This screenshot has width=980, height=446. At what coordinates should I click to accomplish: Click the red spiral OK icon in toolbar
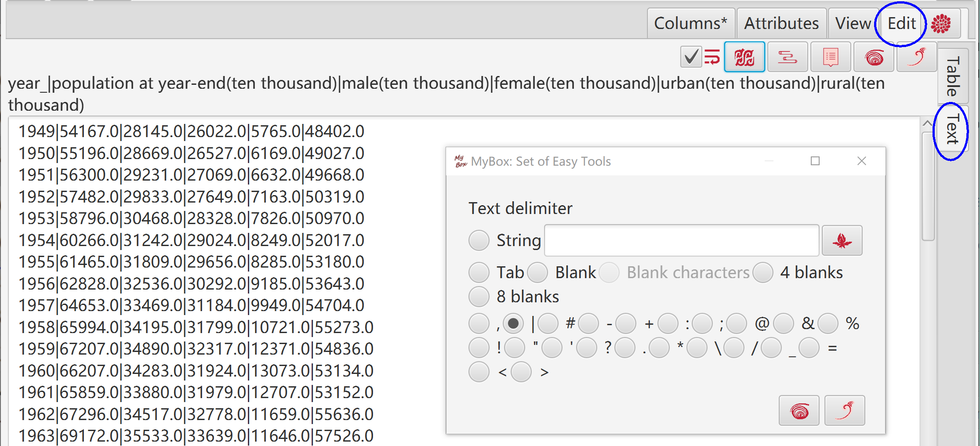pos(874,57)
